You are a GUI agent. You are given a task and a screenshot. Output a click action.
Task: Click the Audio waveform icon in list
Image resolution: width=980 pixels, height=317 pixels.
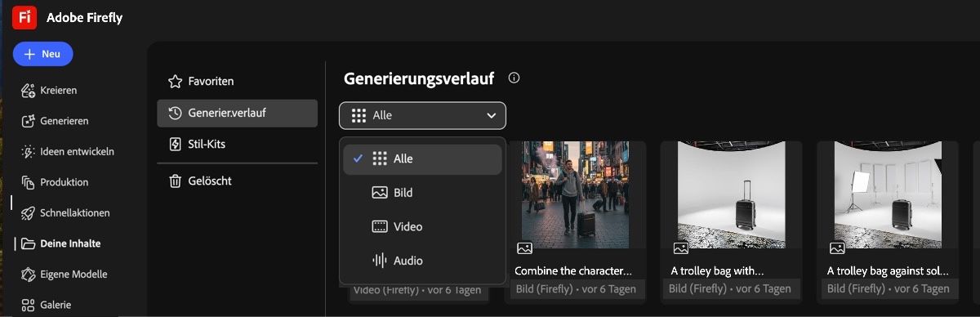(380, 261)
